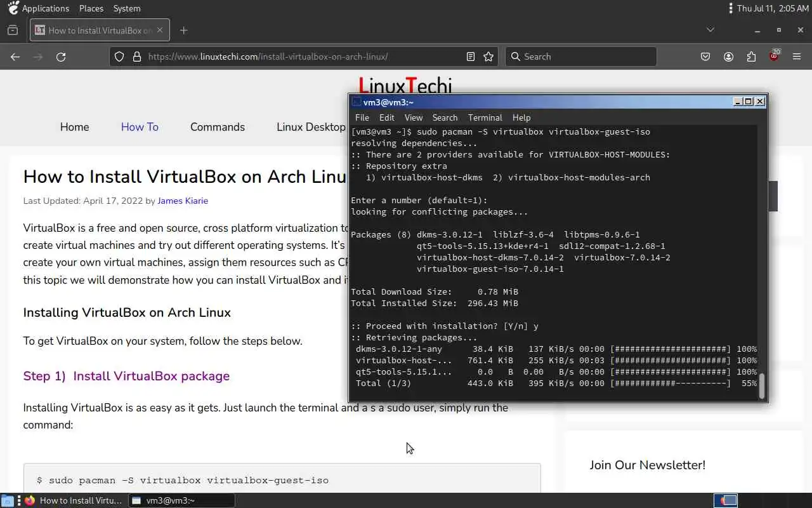Open the Firefox recent browsing view
Screen dimensions: 812x508
click(13, 30)
